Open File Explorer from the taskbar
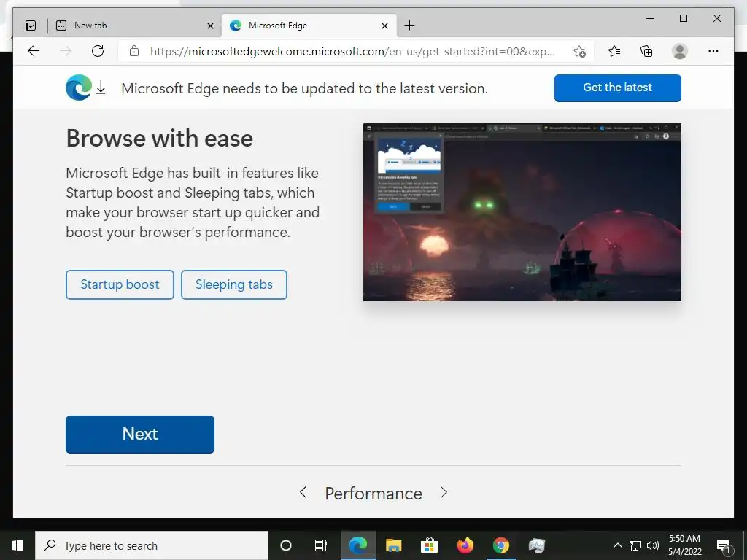 click(393, 545)
